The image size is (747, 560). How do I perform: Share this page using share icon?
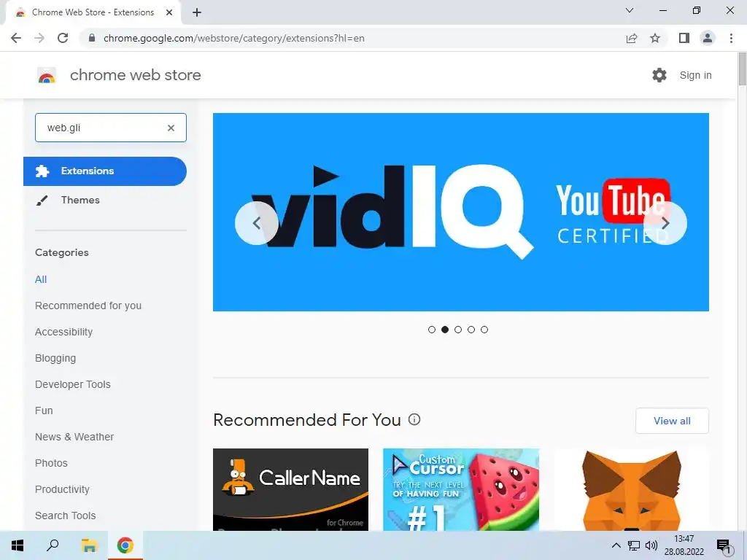coord(632,38)
